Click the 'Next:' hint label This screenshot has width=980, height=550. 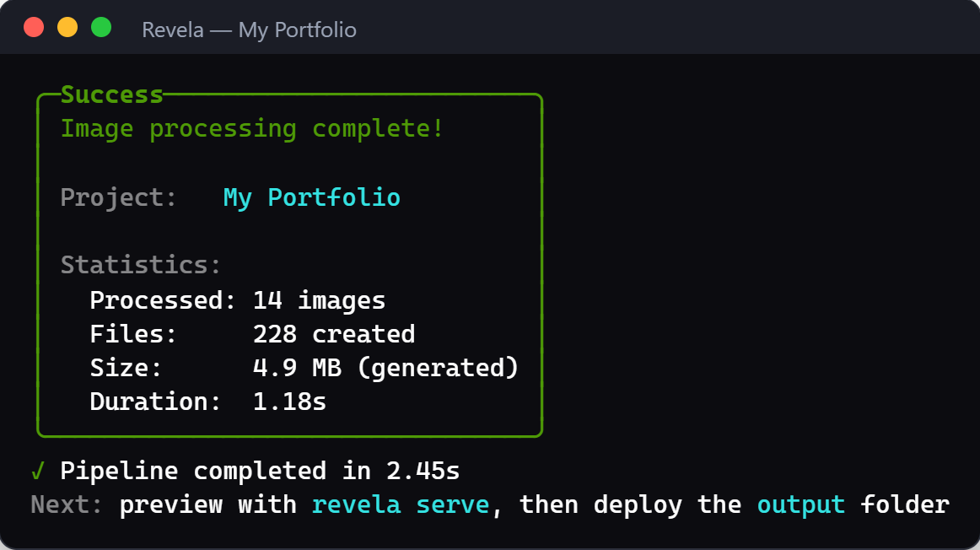point(67,504)
